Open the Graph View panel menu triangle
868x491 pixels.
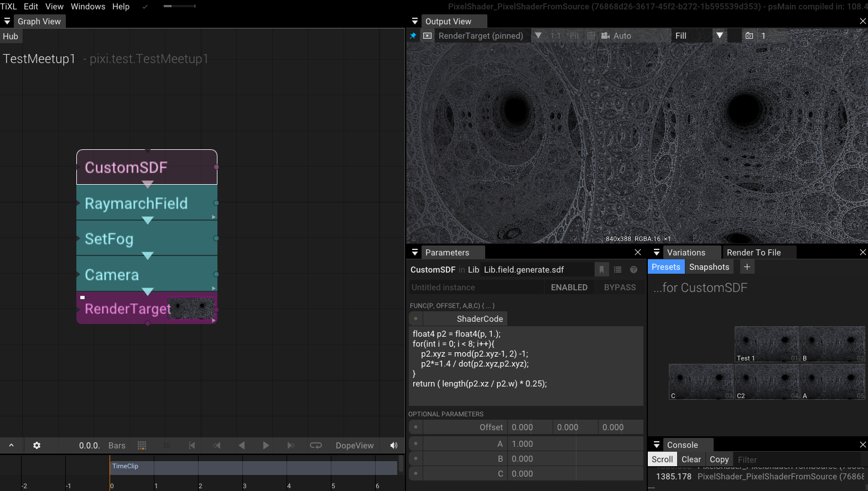pos(7,22)
